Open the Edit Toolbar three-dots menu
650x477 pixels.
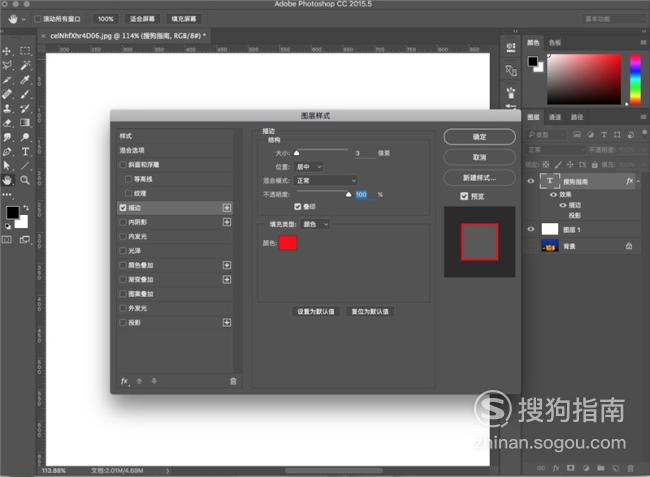[x=7, y=194]
